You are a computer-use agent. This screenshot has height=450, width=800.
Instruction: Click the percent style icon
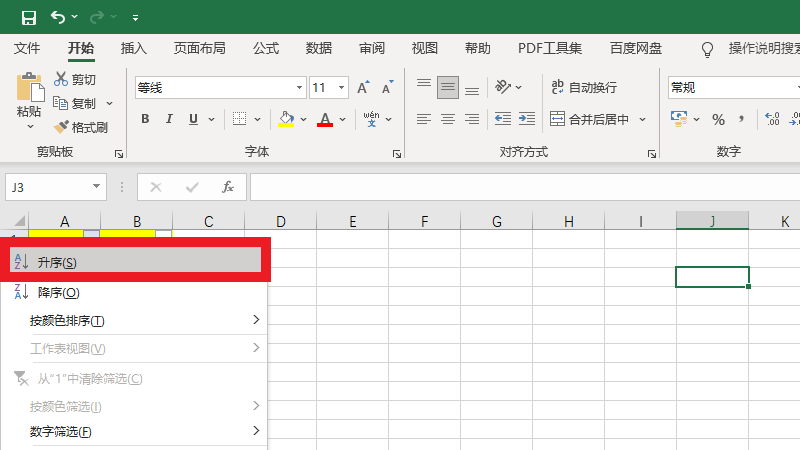pyautogui.click(x=718, y=120)
